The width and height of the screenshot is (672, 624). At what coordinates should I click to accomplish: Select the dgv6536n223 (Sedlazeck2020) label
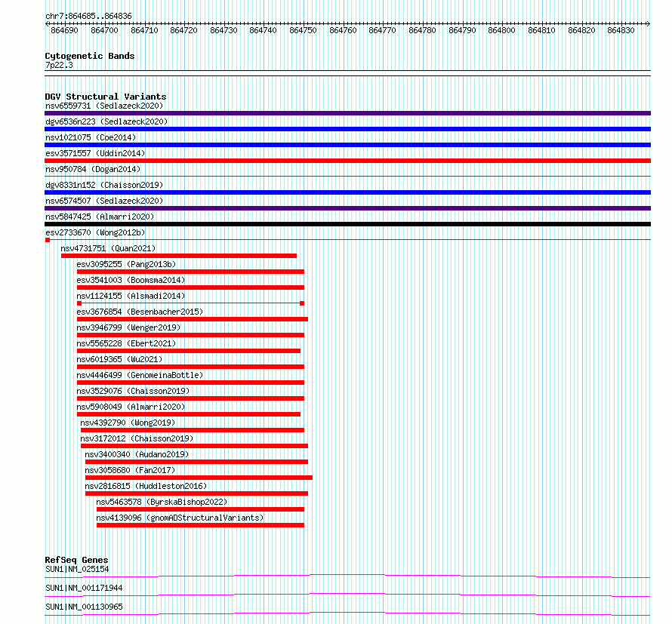point(106,121)
